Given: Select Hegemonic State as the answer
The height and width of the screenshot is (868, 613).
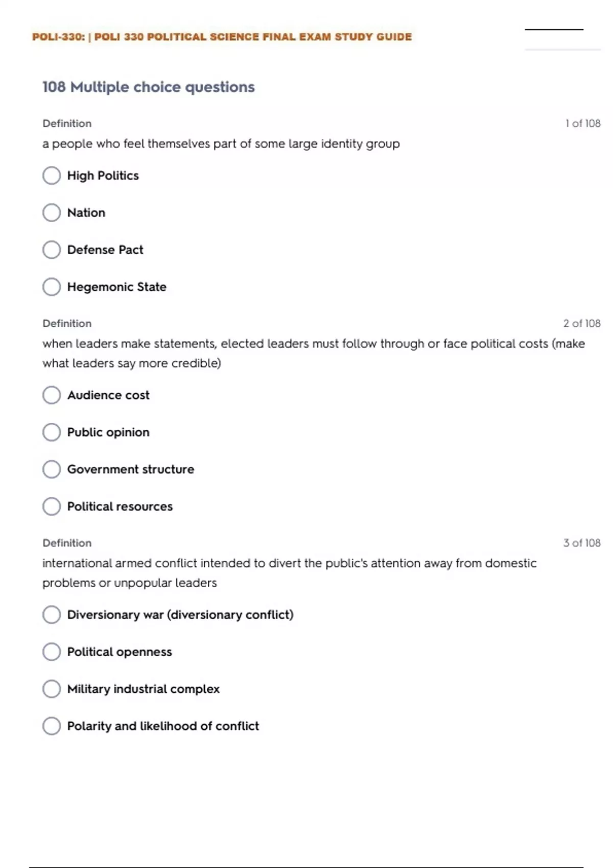Looking at the screenshot, I should coord(52,287).
